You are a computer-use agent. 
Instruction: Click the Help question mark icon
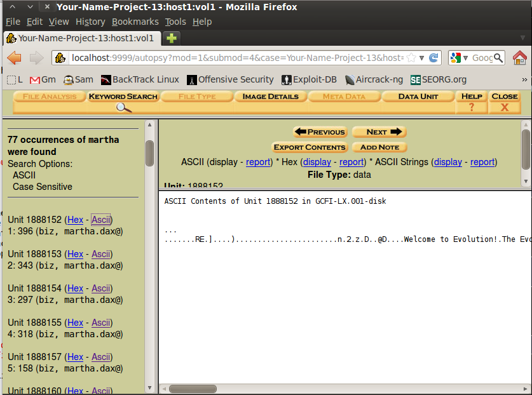point(471,107)
